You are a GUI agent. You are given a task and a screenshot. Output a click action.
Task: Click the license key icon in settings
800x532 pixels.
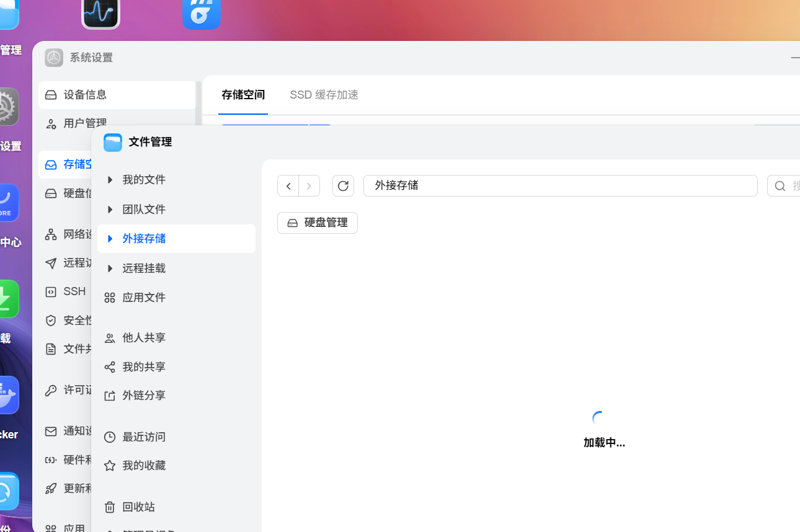click(51, 391)
